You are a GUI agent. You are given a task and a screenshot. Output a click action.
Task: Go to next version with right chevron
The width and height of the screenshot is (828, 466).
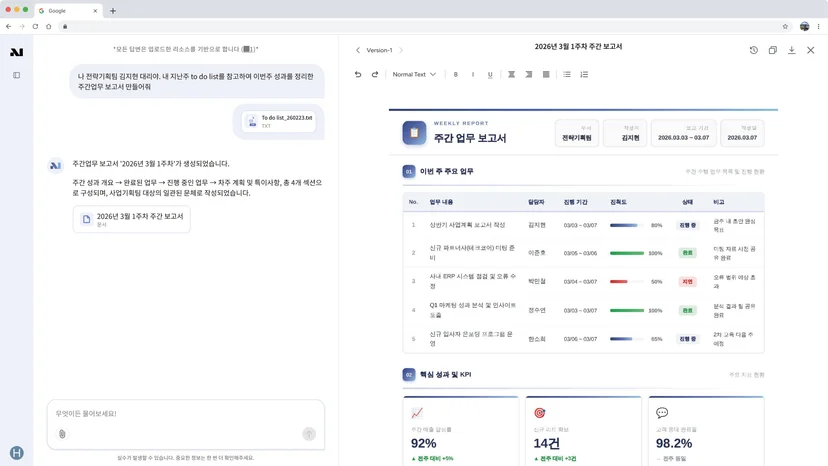[401, 50]
